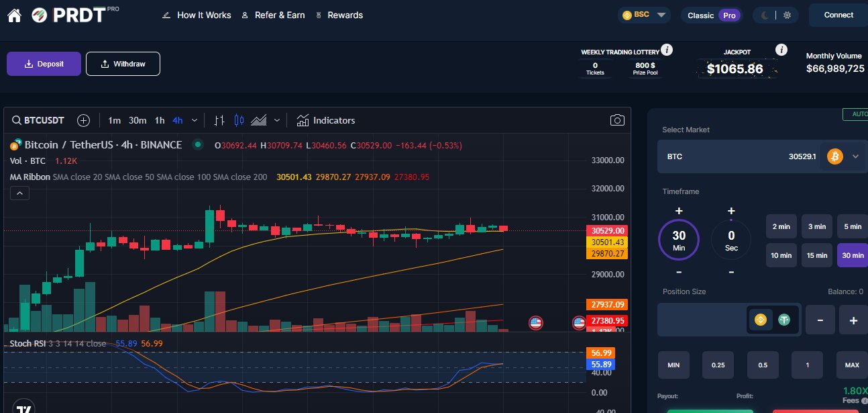
Task: Open the TradingView logo
Action: click(x=24, y=408)
